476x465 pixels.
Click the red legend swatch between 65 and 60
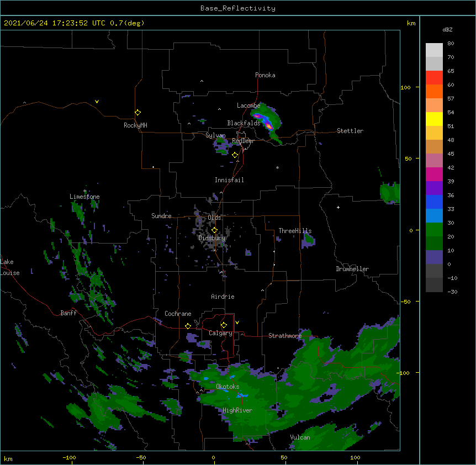point(434,78)
